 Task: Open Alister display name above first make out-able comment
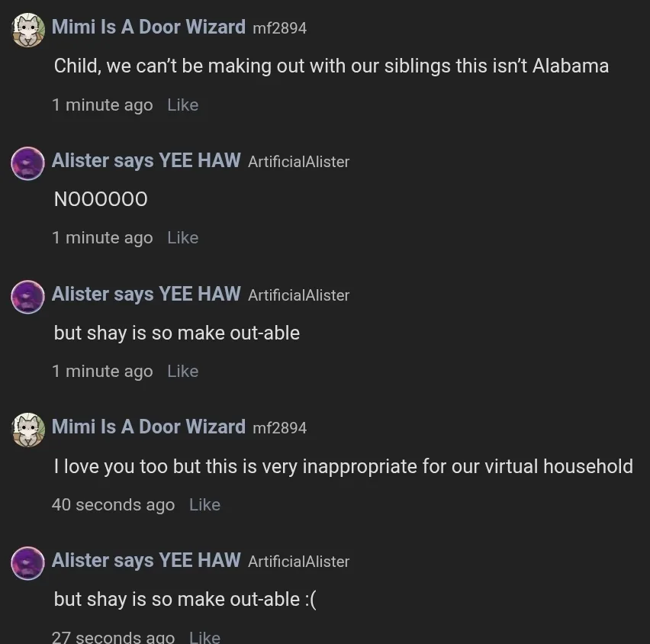(x=146, y=294)
